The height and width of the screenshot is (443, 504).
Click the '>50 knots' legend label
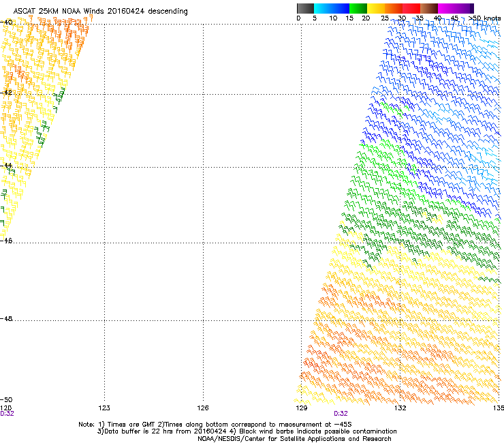pyautogui.click(x=485, y=18)
